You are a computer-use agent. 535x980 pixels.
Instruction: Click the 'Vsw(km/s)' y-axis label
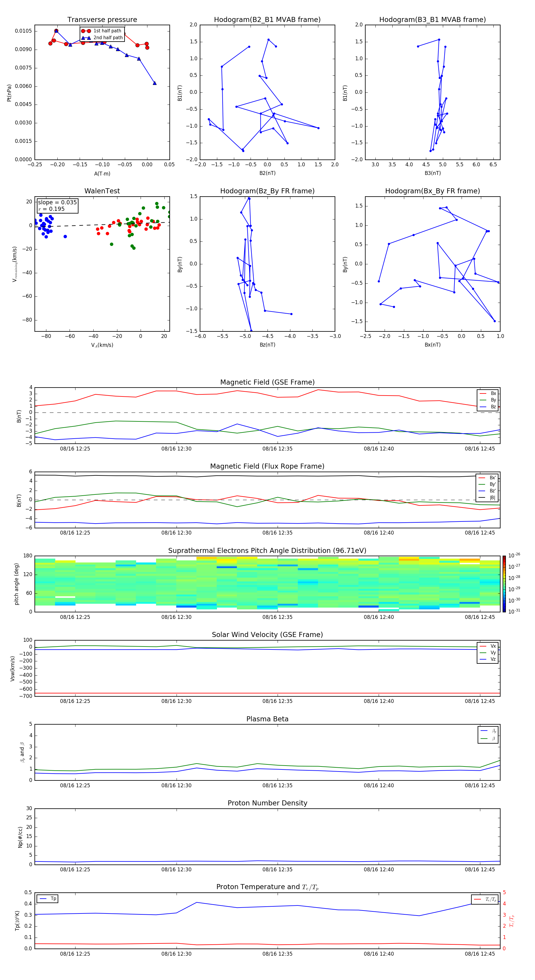point(12,668)
